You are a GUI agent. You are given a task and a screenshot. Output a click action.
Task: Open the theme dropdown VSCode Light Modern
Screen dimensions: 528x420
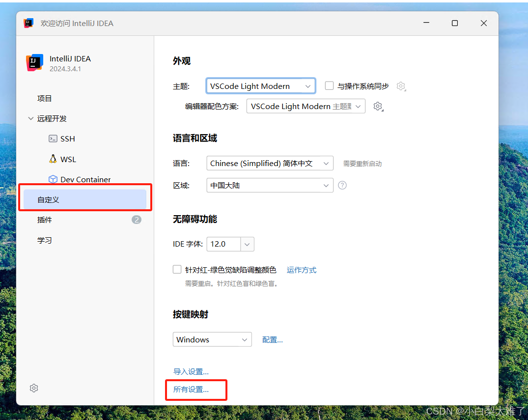point(261,86)
